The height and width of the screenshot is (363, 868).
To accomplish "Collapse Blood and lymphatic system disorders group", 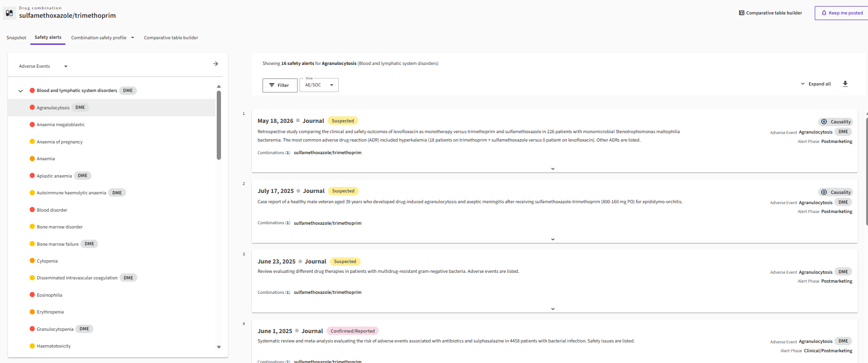I will click(x=21, y=91).
